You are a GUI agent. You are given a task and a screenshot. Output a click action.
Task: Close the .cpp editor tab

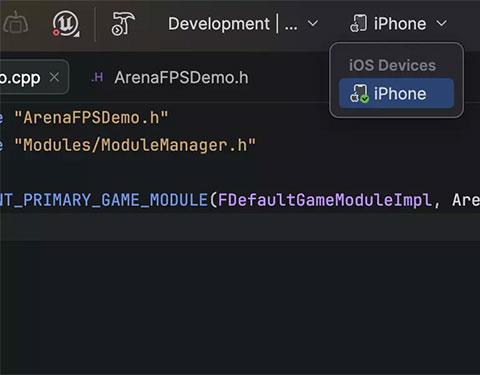(54, 78)
